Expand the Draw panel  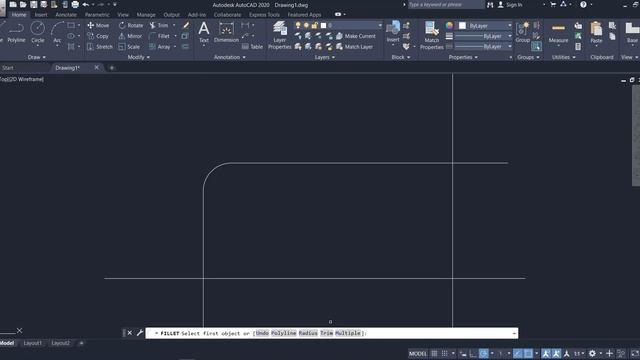tap(36, 57)
